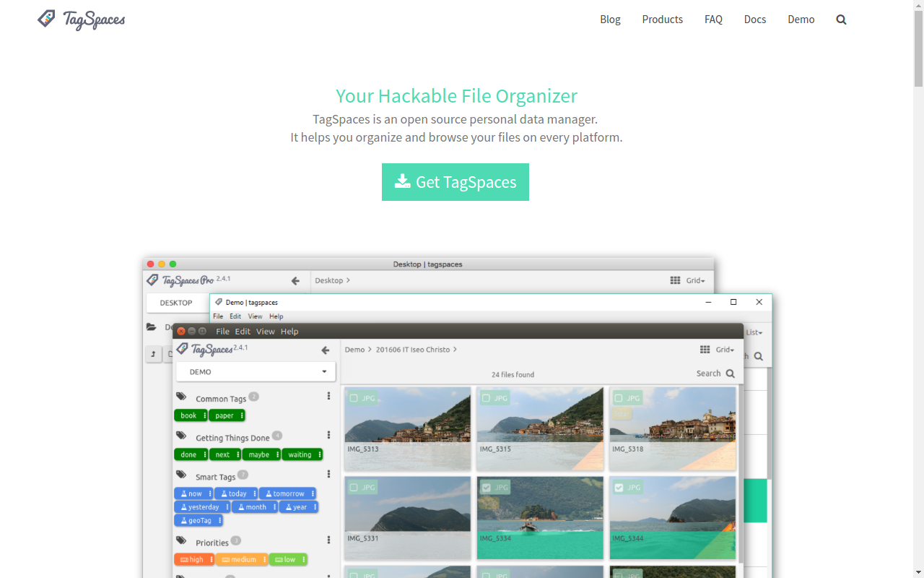Open website search via the magnifier icon

click(841, 20)
